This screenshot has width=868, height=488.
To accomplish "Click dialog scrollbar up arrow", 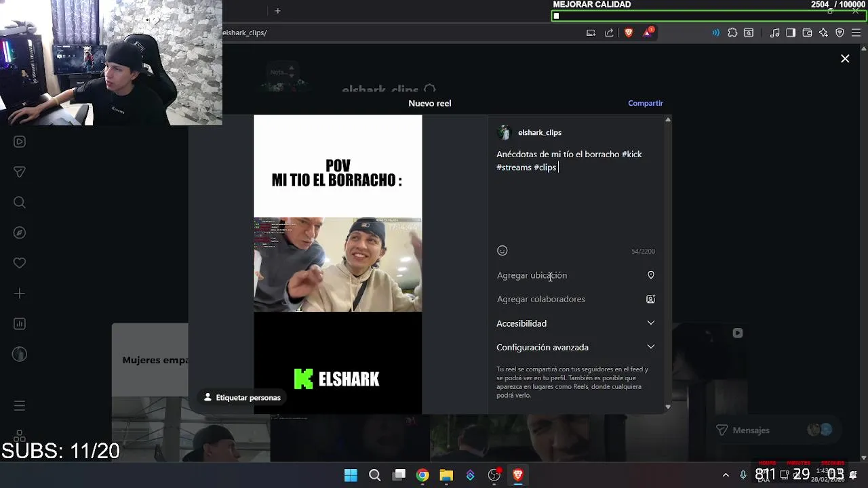I will (x=668, y=120).
